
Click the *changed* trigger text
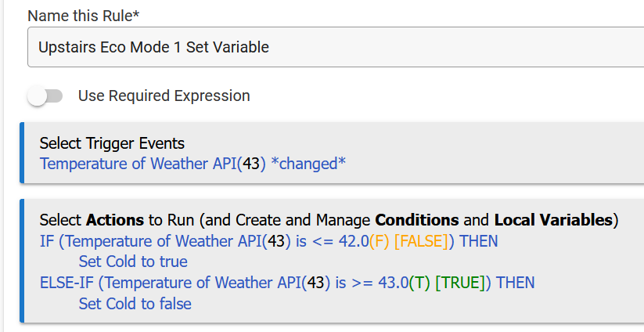point(308,164)
